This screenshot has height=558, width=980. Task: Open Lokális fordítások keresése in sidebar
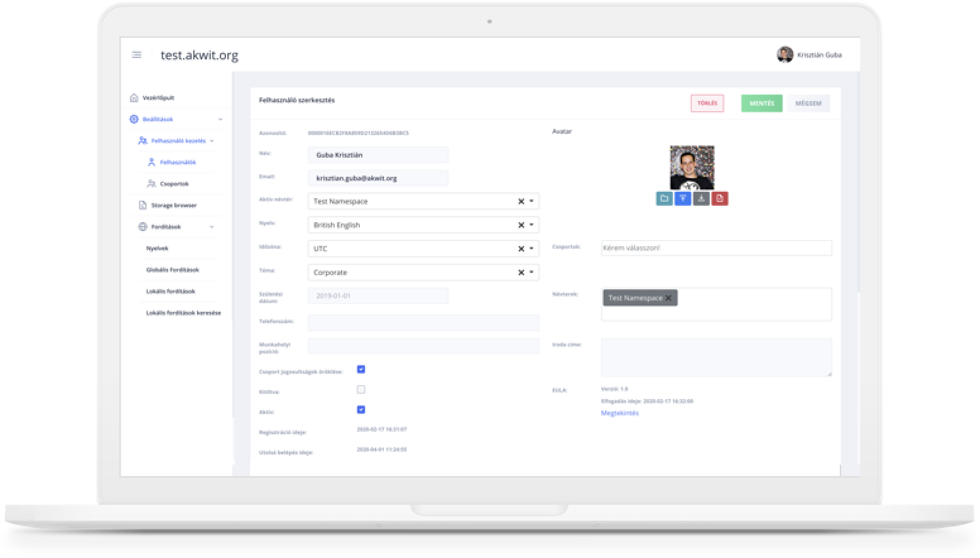coord(184,312)
